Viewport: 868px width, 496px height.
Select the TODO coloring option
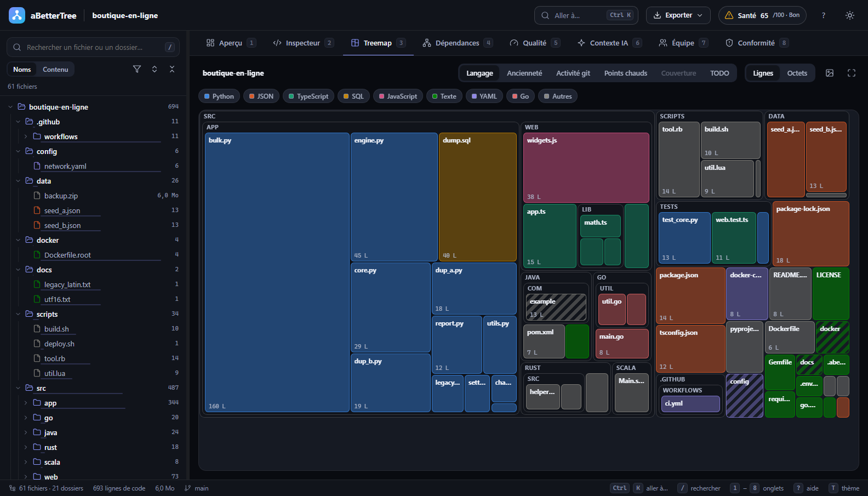[x=719, y=73]
